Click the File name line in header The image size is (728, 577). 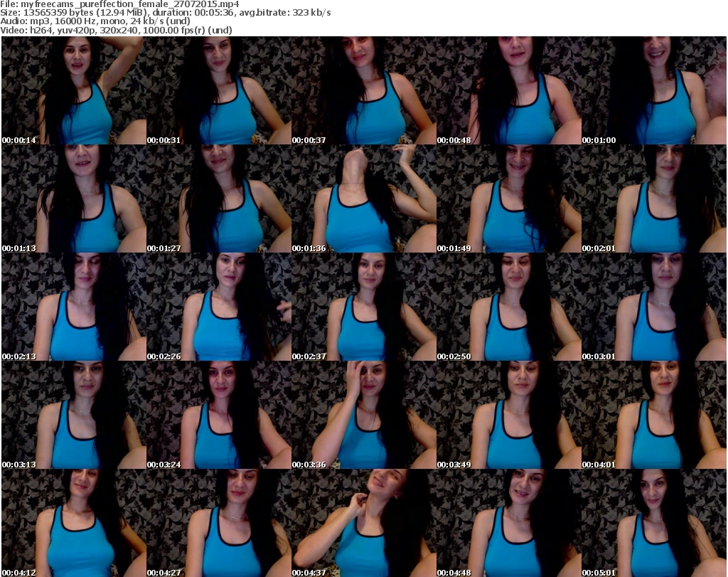tap(119, 4)
